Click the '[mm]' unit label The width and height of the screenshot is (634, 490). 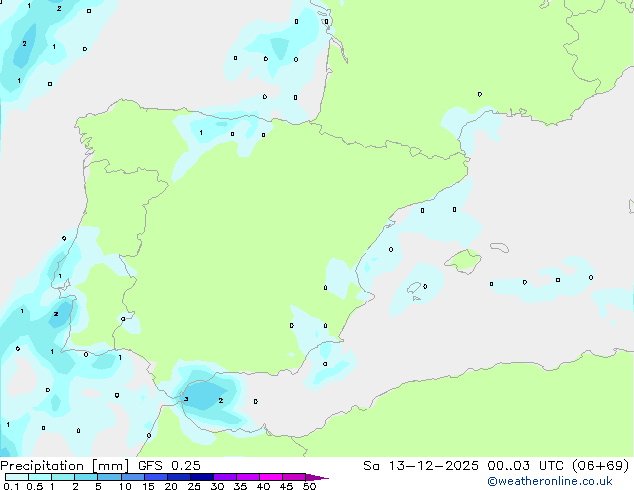pos(110,466)
